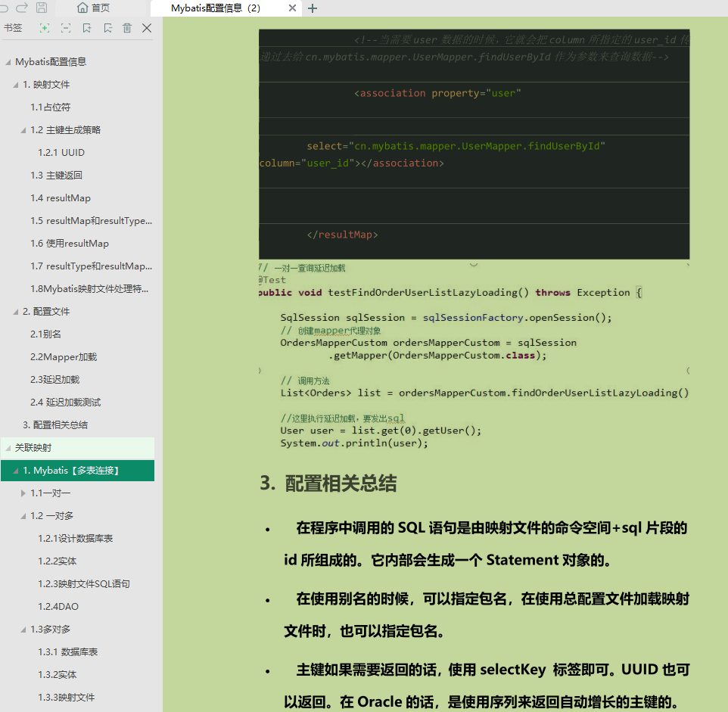The image size is (728, 712).
Task: Collapse the 1. 映射文件 node
Action: 16,85
